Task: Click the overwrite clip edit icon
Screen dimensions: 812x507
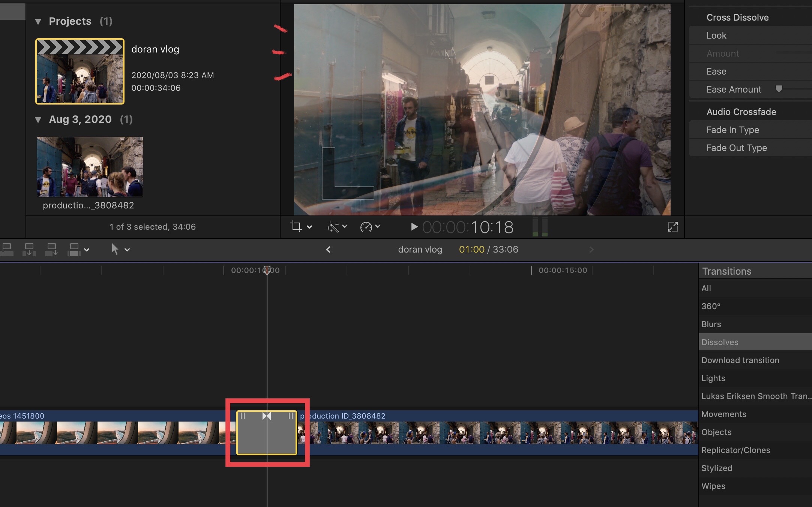Action: coord(74,249)
